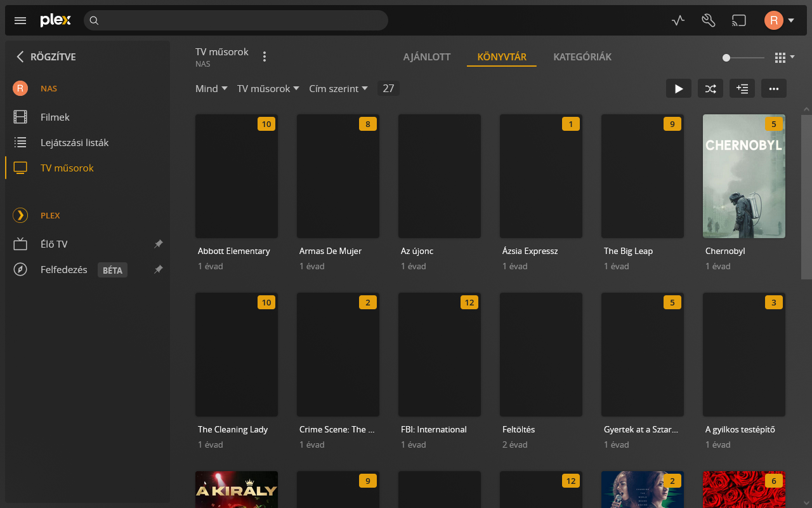
Task: Open user account avatar menu
Action: (779, 20)
